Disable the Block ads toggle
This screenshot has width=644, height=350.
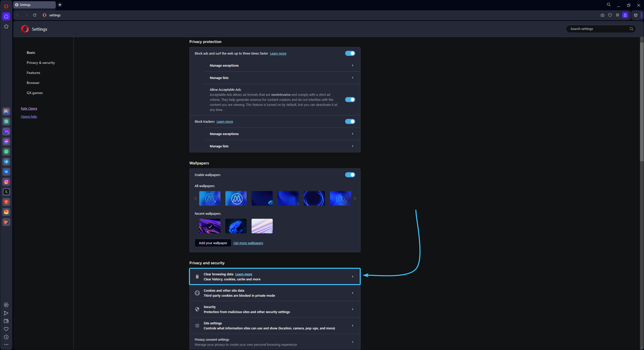350,53
